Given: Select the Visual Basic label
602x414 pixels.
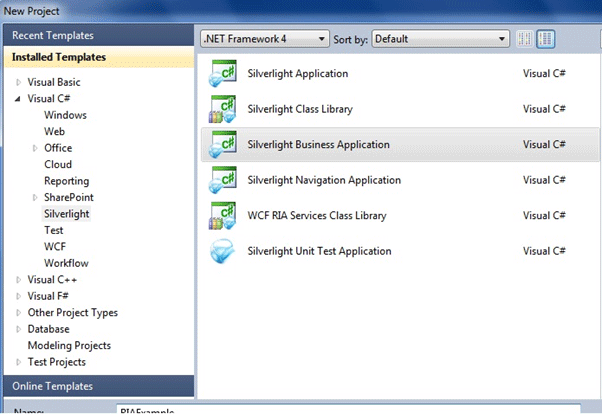Looking at the screenshot, I should coord(54,82).
